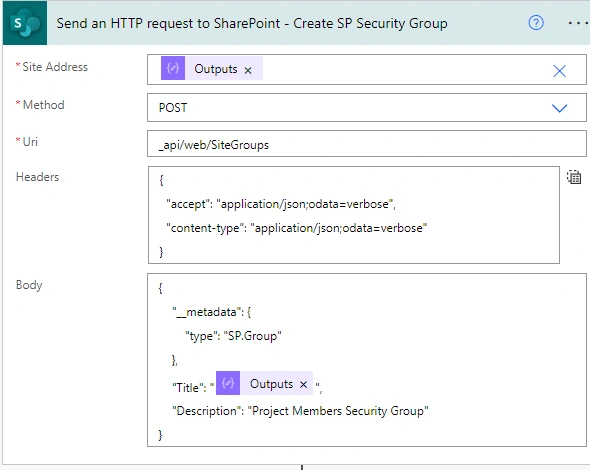Click the action title header text

click(252, 23)
